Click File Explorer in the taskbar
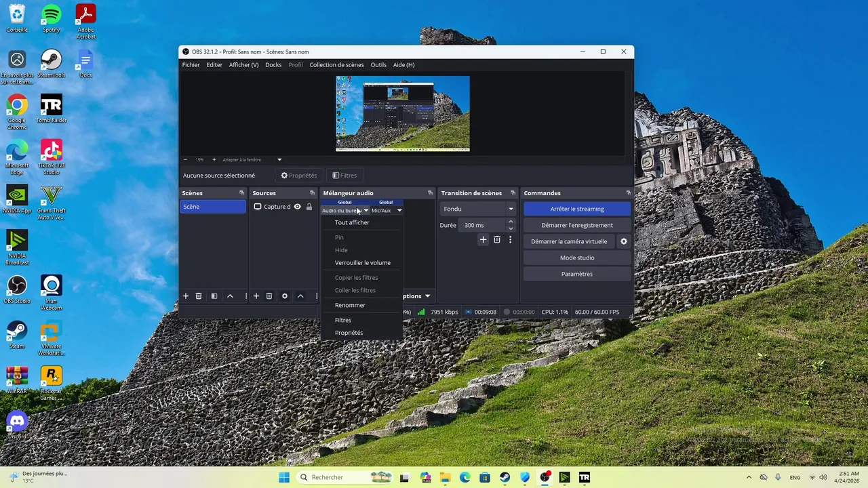The height and width of the screenshot is (488, 868). coord(445,477)
